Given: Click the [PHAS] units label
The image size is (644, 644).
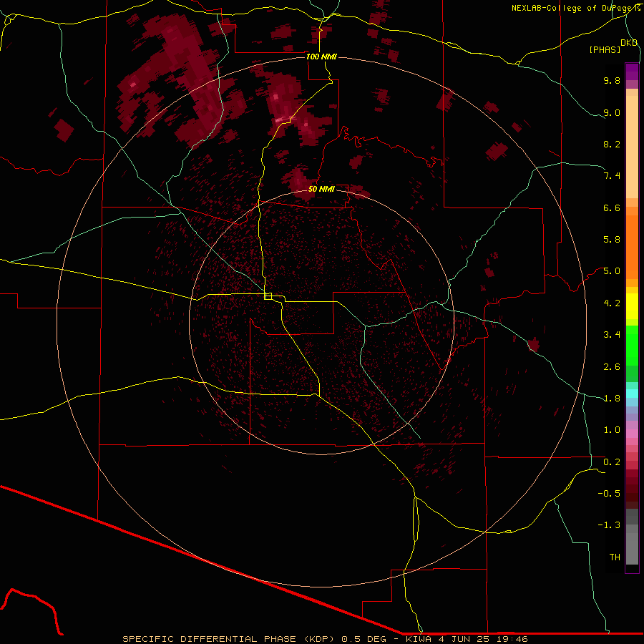Looking at the screenshot, I should pyautogui.click(x=605, y=50).
